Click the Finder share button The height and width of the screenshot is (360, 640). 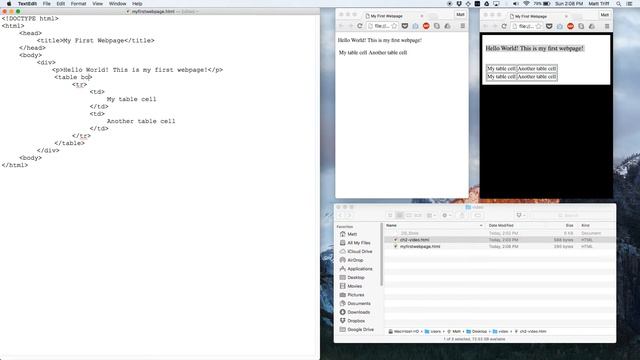(x=462, y=215)
